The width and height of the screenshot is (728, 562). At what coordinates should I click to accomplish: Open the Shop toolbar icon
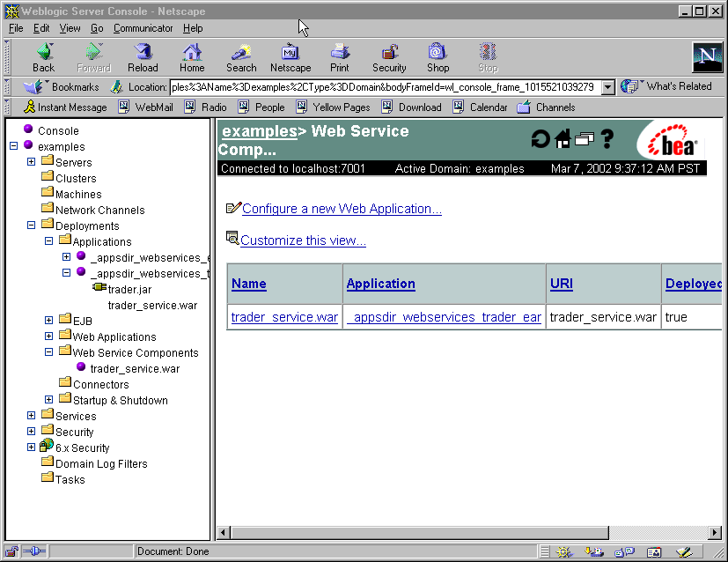tap(438, 52)
